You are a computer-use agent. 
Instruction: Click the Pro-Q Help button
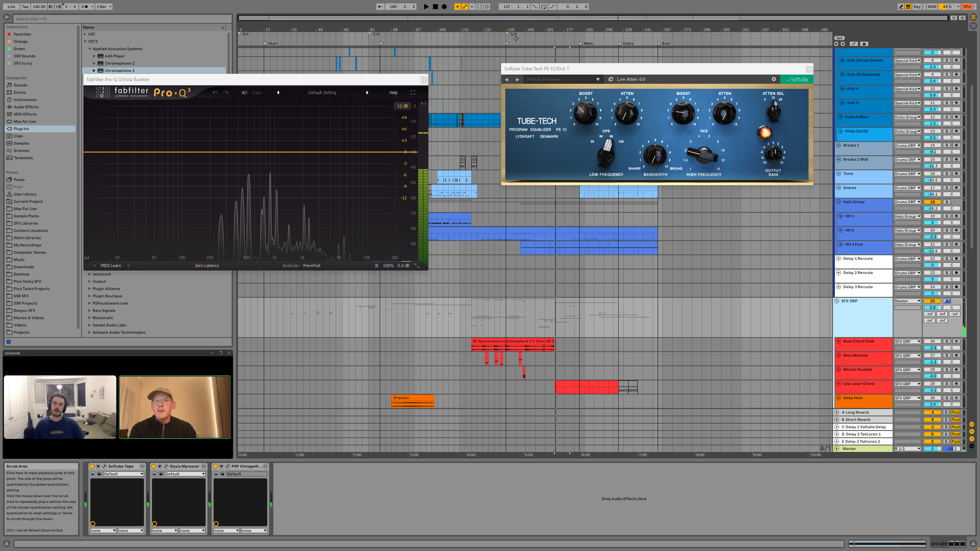393,93
